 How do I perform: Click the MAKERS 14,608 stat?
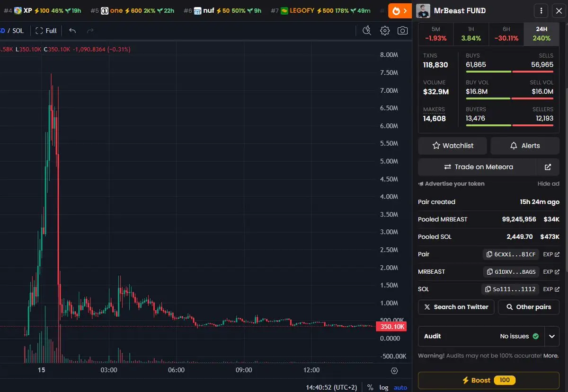tap(435, 114)
